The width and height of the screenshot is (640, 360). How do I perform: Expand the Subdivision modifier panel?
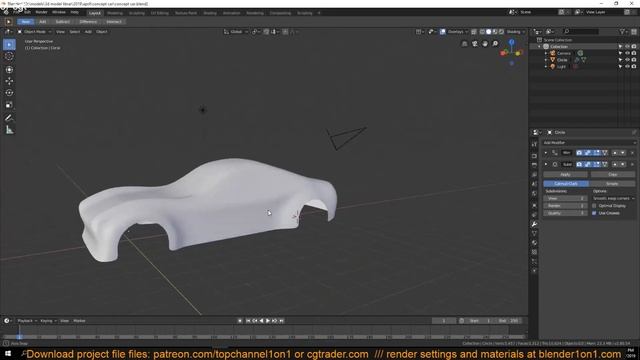(x=546, y=164)
